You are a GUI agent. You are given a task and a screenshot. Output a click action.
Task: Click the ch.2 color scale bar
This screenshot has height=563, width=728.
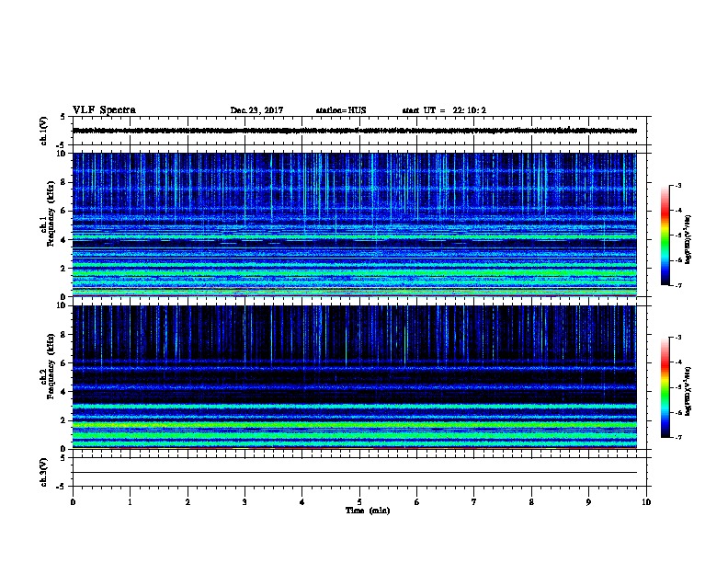[665, 387]
